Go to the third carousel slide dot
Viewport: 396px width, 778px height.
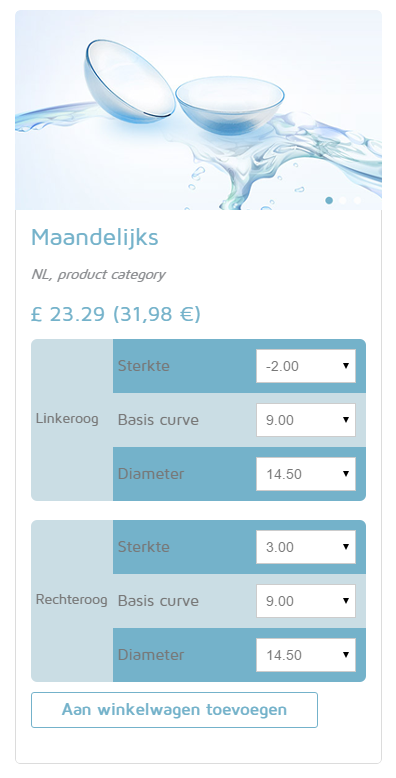tap(357, 200)
